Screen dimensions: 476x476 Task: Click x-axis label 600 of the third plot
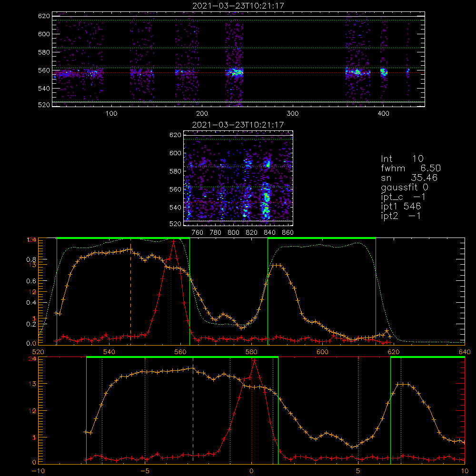point(322,352)
